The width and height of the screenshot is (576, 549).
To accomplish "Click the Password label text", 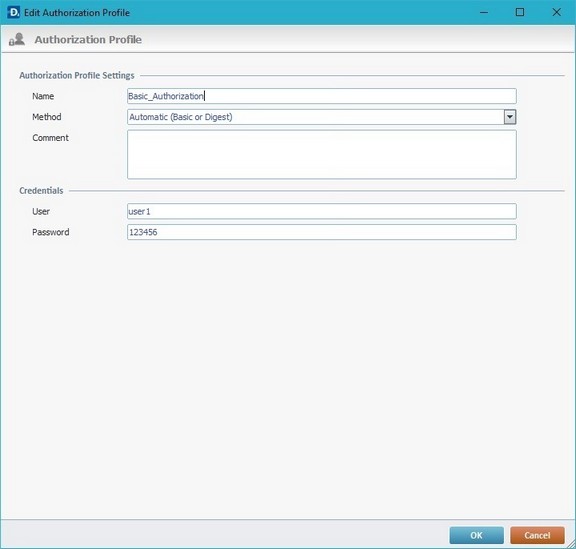I will 51,232.
